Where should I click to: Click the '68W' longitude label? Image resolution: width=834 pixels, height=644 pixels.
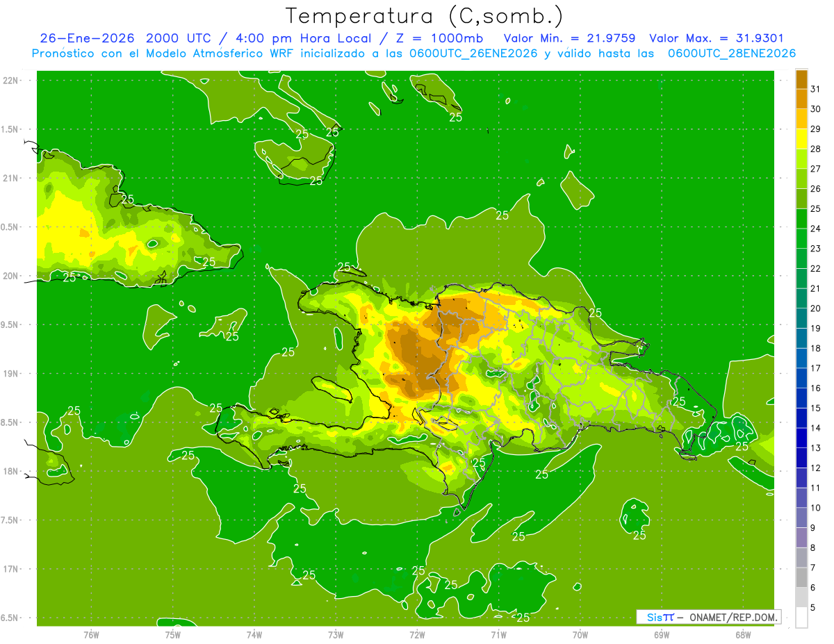coord(742,634)
